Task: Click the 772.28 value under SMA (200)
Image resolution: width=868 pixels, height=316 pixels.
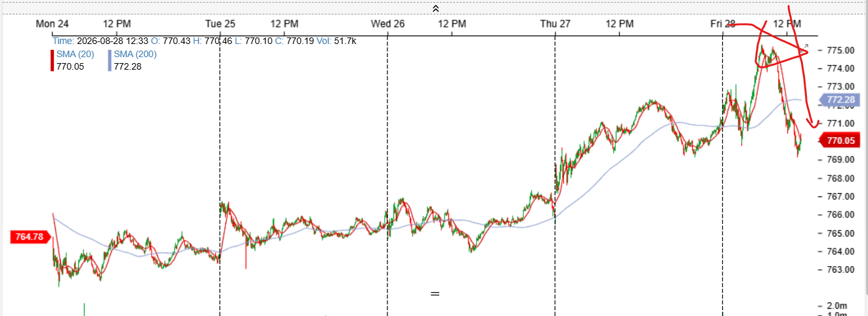Action: click(127, 66)
